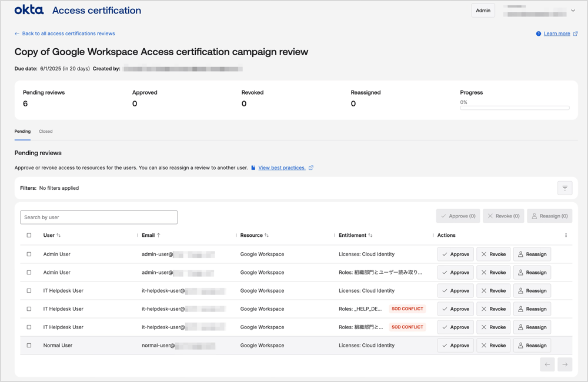Viewport: 588px width, 382px height.
Task: Click the book icon before View best practices
Action: [253, 167]
